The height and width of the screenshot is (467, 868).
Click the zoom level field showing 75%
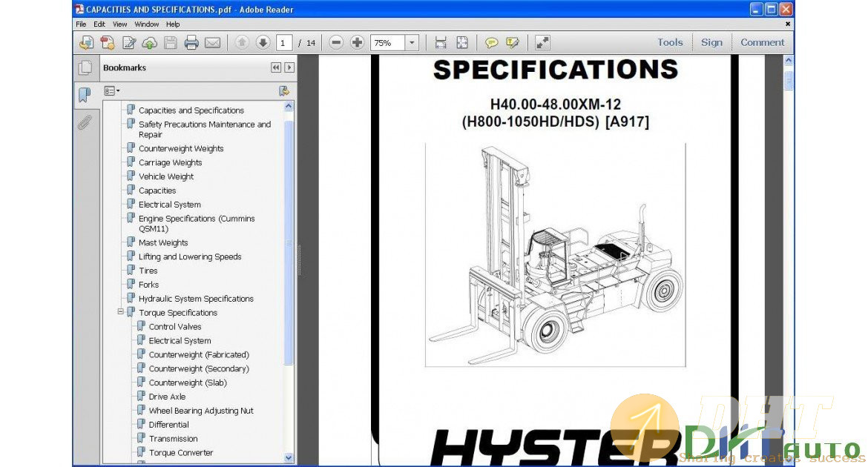(x=388, y=42)
